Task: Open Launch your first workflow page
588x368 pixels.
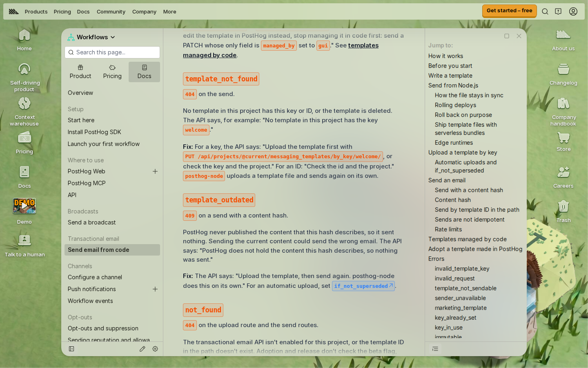Action: point(104,144)
